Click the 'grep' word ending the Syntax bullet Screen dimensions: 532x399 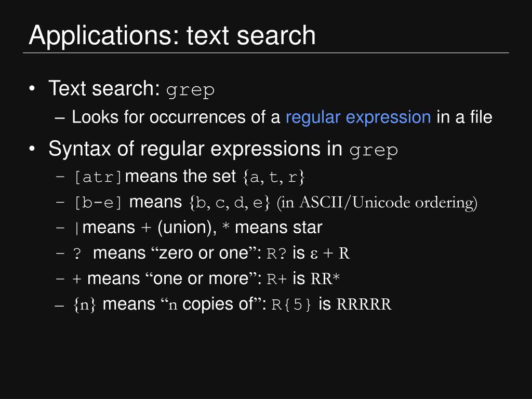pos(374,151)
